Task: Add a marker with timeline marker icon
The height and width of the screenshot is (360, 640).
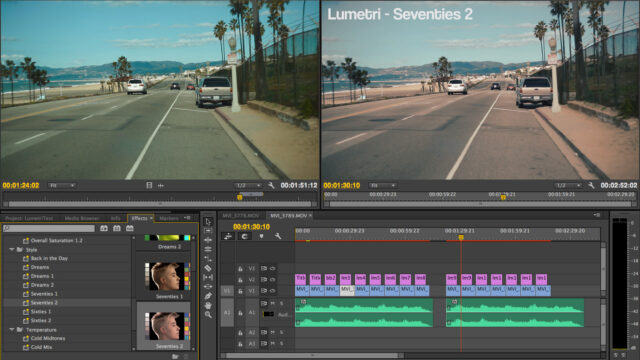Action: 261,236
